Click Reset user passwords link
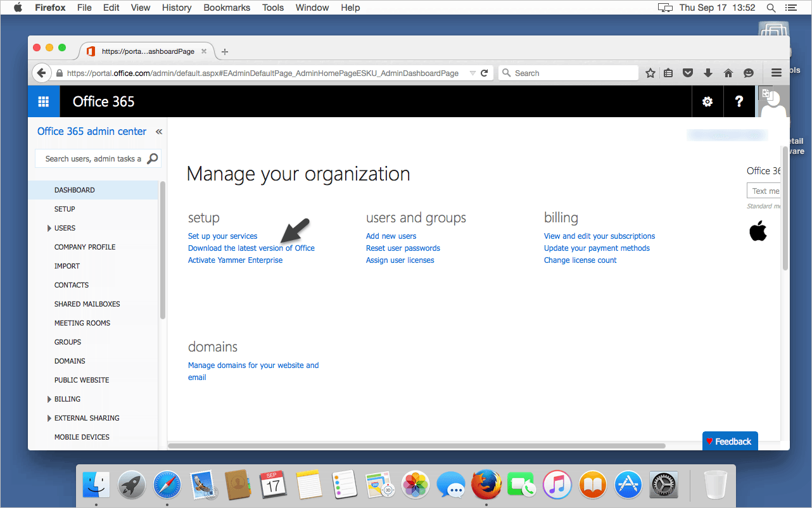 [x=403, y=248]
